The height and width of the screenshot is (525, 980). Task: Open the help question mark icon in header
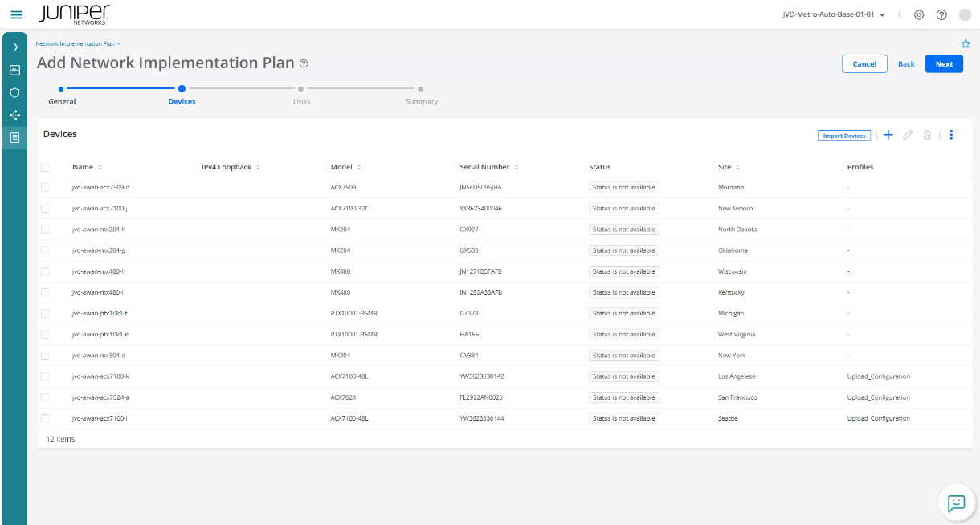tap(941, 15)
